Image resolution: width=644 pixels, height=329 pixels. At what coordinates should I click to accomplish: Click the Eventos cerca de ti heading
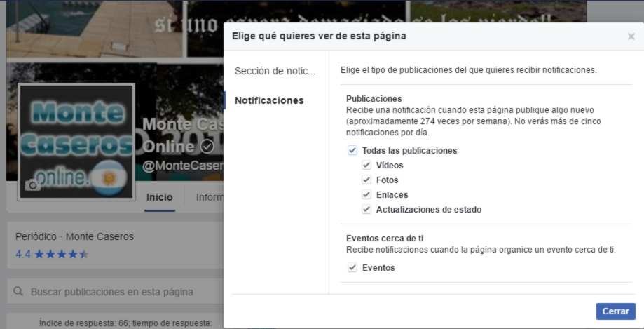[385, 239]
